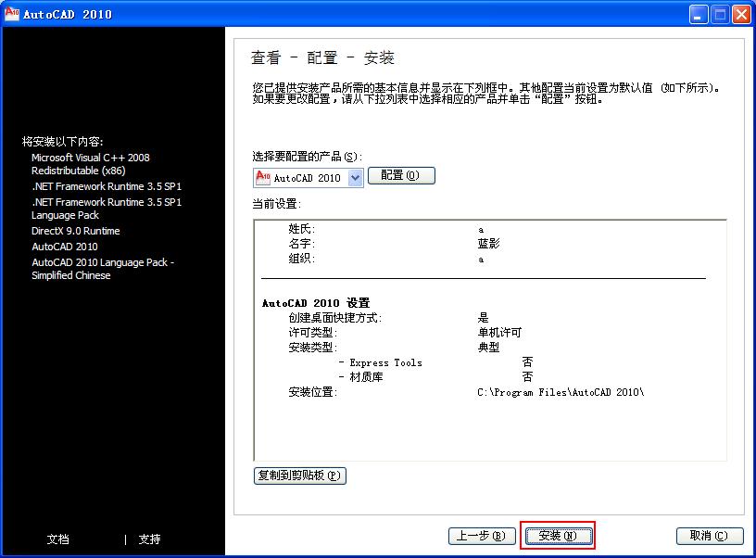This screenshot has width=756, height=558.
Task: Click the 'AutoCAD 2010 设置' heading
Action: 316,303
